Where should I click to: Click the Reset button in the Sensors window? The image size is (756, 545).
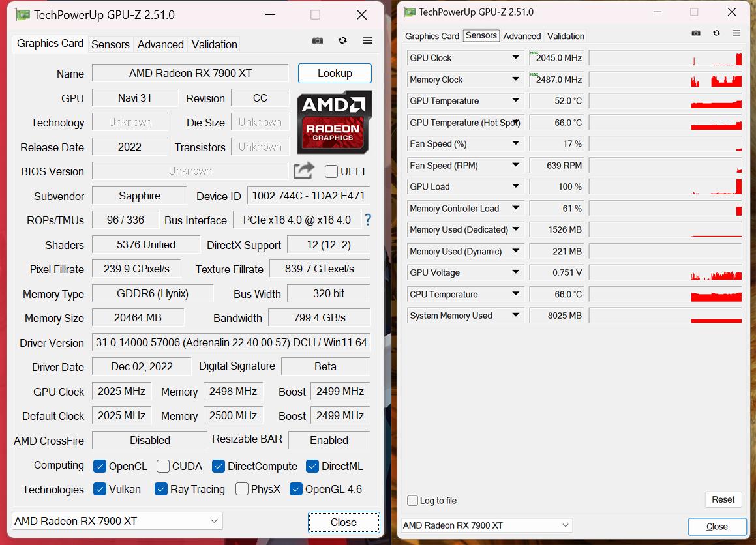(x=723, y=500)
